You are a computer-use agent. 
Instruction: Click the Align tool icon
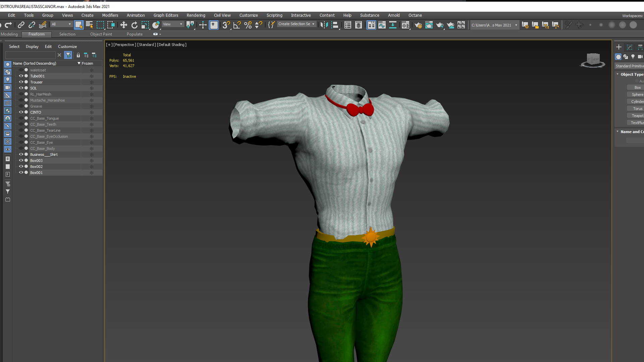coord(335,25)
